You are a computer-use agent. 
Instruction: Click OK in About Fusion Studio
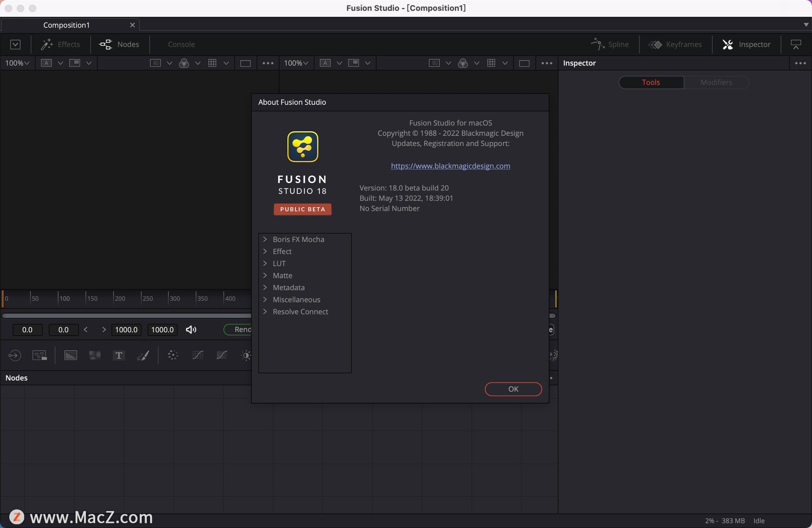[x=513, y=389]
